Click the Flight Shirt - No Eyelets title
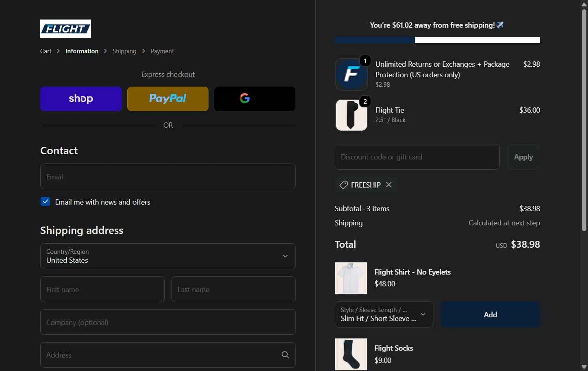Viewport: 588px width, 371px height. (412, 272)
